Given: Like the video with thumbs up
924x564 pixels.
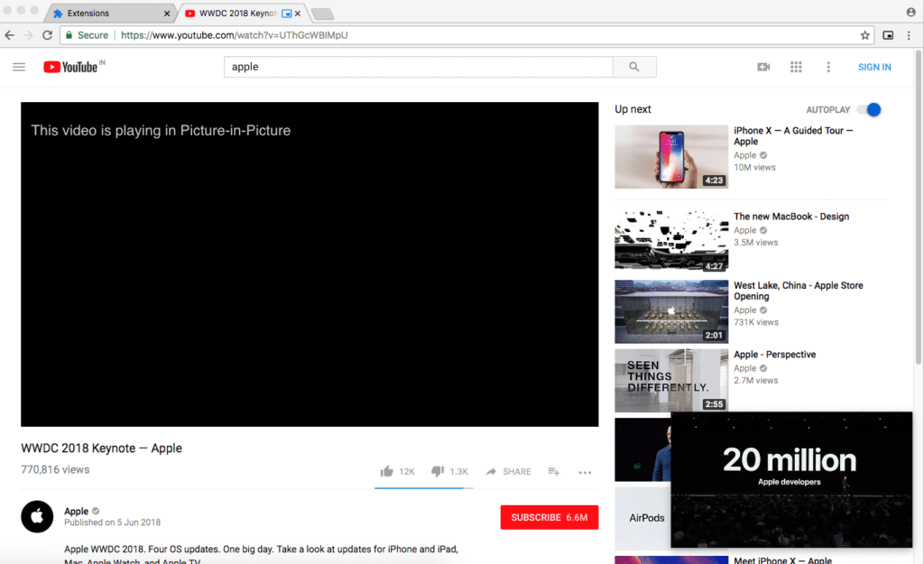Looking at the screenshot, I should (387, 471).
